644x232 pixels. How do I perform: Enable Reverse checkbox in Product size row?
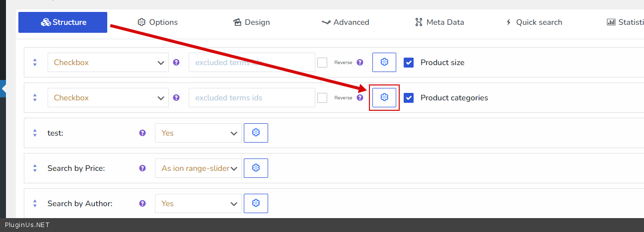point(322,63)
